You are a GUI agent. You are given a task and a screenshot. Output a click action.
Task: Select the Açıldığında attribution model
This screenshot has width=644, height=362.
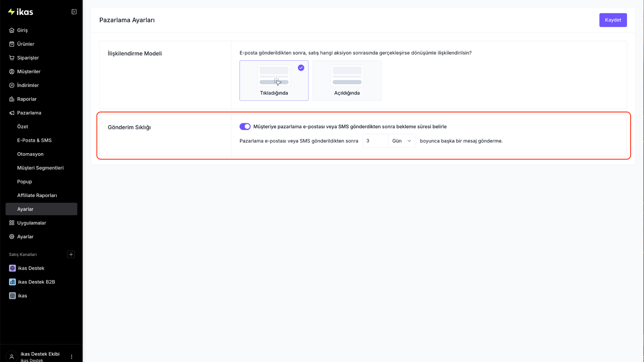tap(347, 80)
